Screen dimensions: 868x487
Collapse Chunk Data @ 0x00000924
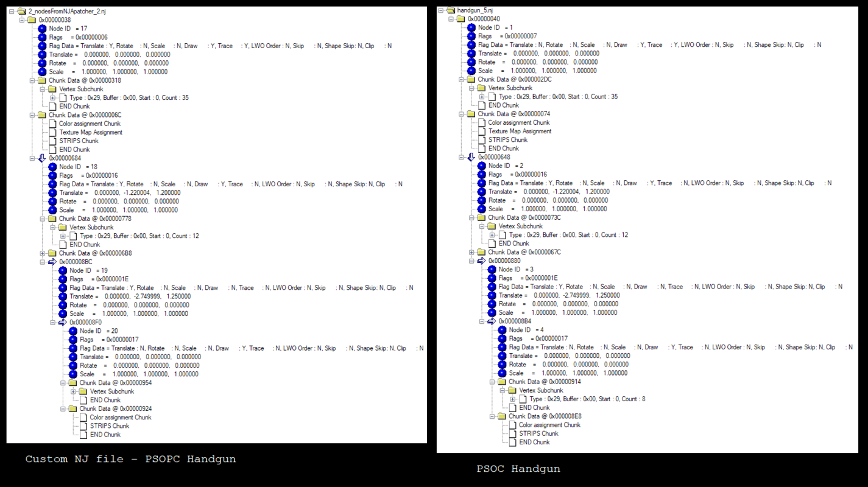point(63,409)
